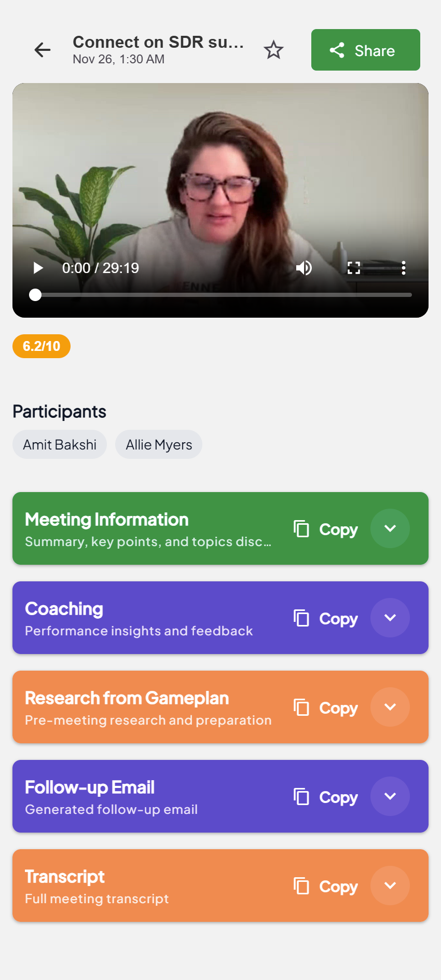Expand the Follow-up Email section
The image size is (441, 980).
390,796
